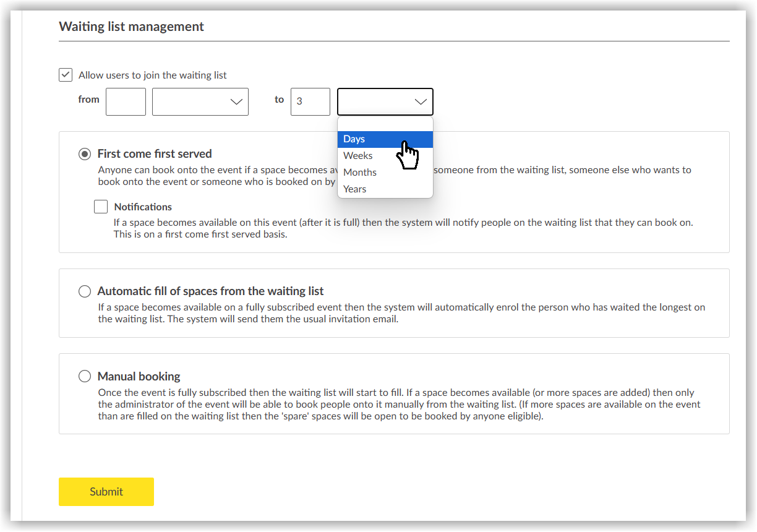Open the 'from' time unit dropdown
The width and height of the screenshot is (757, 532).
[200, 101]
